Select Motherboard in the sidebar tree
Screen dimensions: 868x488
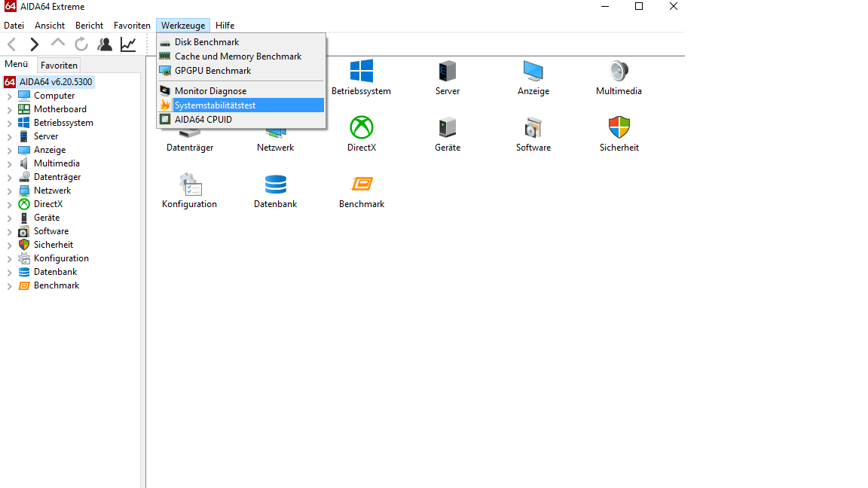click(x=60, y=109)
